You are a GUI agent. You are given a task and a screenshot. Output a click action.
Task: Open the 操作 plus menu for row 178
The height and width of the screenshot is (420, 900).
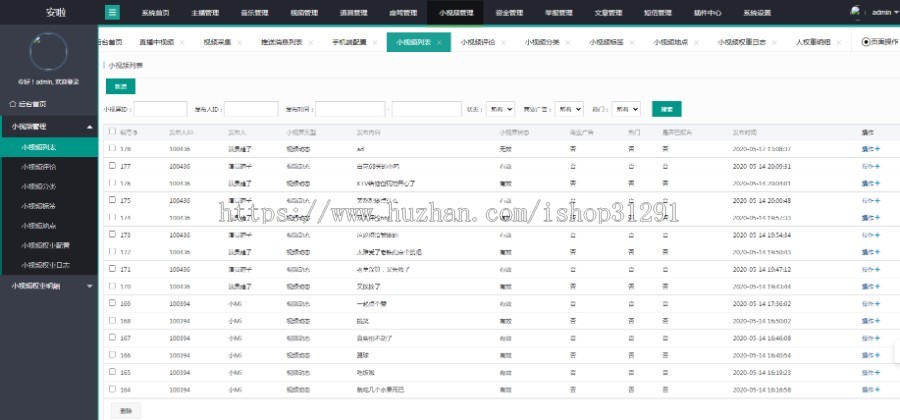[870, 149]
